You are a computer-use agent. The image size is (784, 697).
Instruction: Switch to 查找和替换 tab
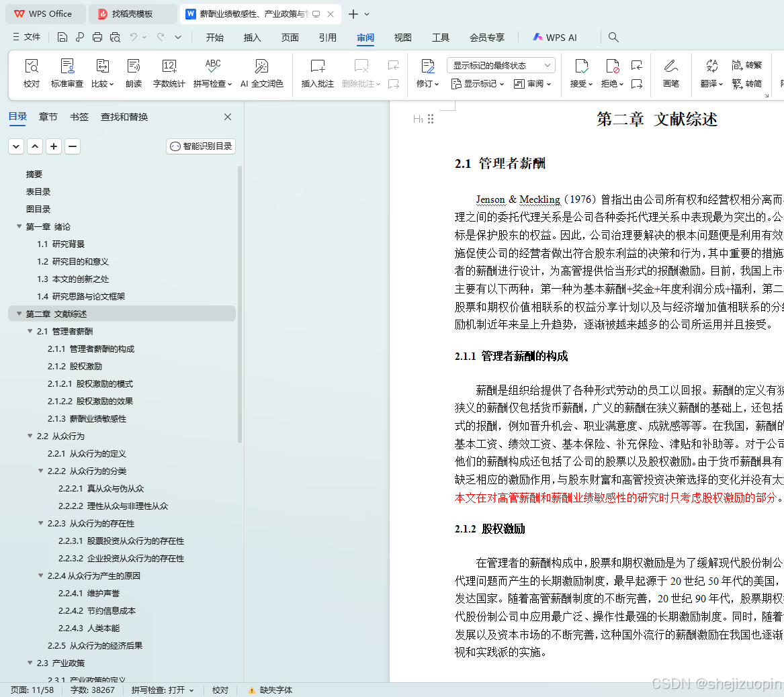(x=124, y=117)
